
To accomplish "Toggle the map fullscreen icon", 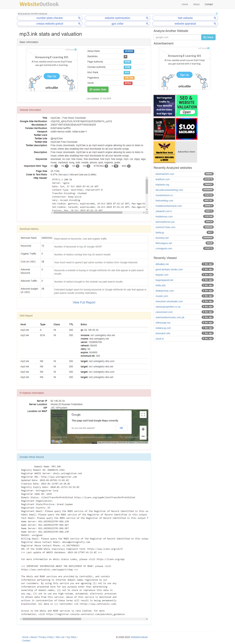I will click(143, 415).
